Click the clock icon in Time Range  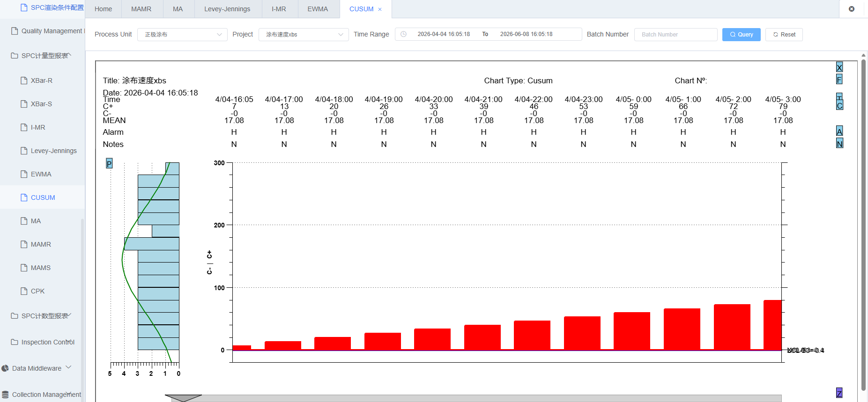pos(403,34)
